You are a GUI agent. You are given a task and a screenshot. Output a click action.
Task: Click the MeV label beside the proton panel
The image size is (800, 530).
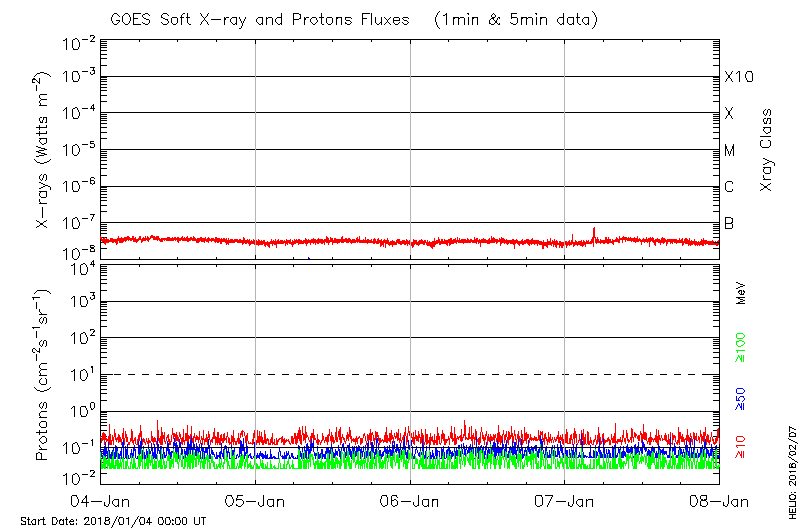pyautogui.click(x=742, y=292)
